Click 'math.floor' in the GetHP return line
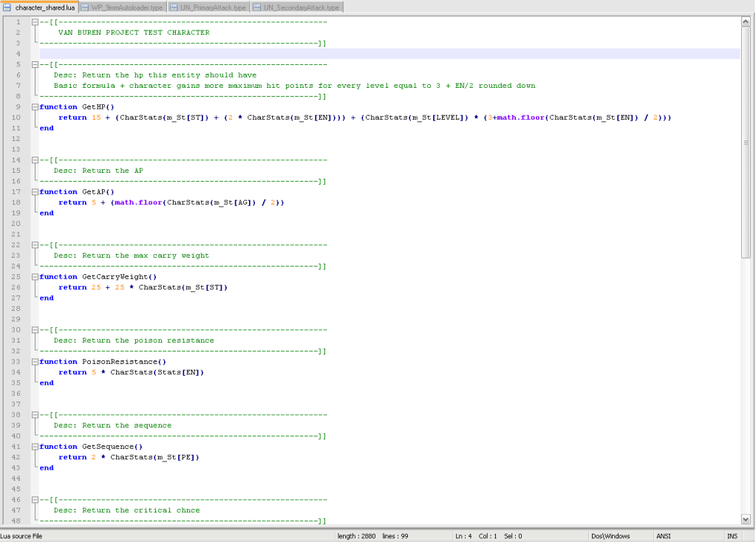 click(520, 117)
